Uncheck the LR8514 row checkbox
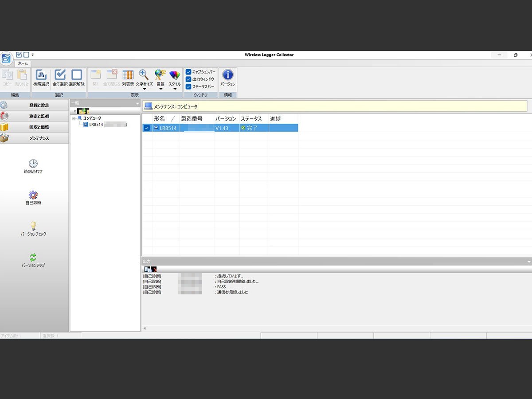532x399 pixels. [x=147, y=128]
